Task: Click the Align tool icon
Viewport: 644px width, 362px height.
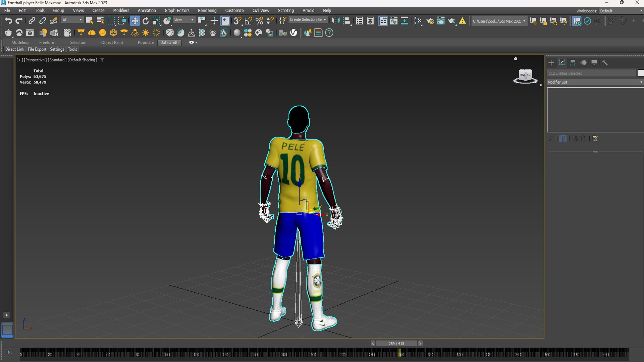Action: click(346, 21)
